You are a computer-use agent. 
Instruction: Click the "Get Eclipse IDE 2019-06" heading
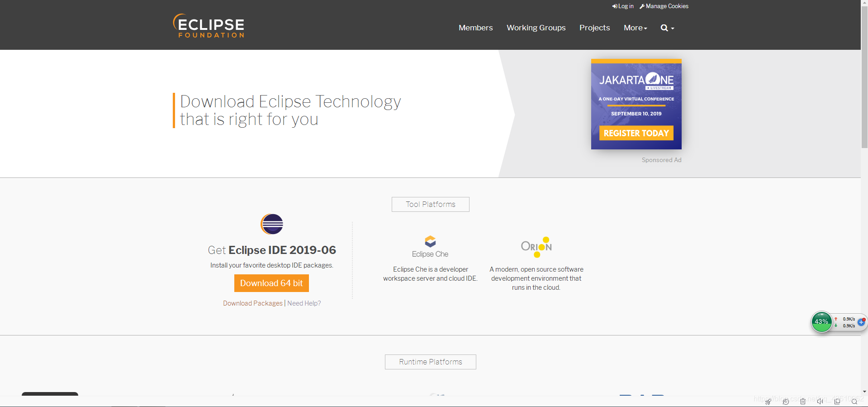(272, 250)
